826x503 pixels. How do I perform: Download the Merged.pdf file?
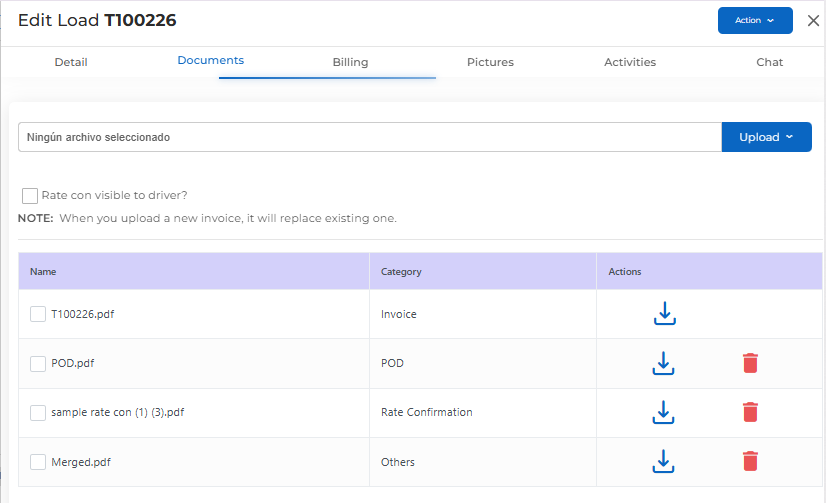663,461
